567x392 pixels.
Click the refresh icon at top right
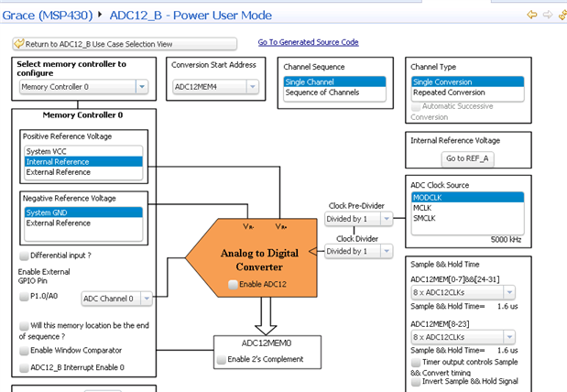[x=563, y=15]
